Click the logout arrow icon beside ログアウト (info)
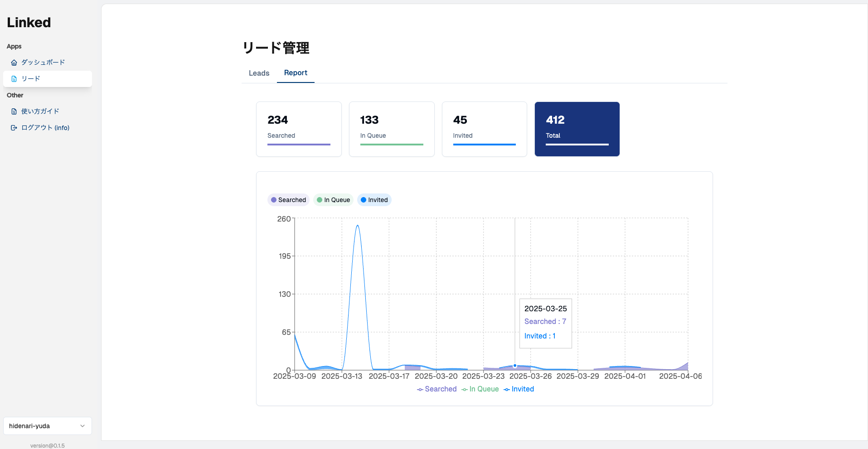The width and height of the screenshot is (868, 449). pos(14,127)
